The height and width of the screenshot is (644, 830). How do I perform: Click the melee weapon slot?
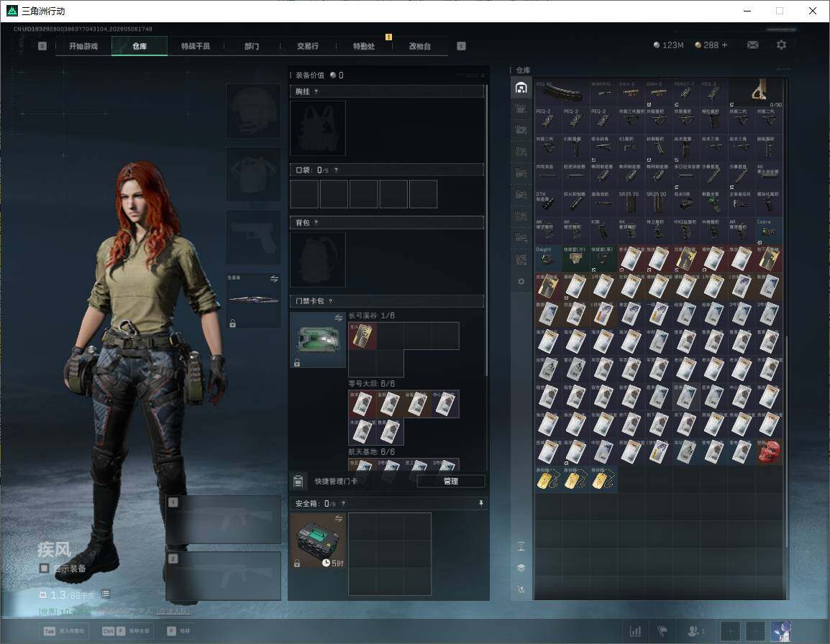coord(254,300)
